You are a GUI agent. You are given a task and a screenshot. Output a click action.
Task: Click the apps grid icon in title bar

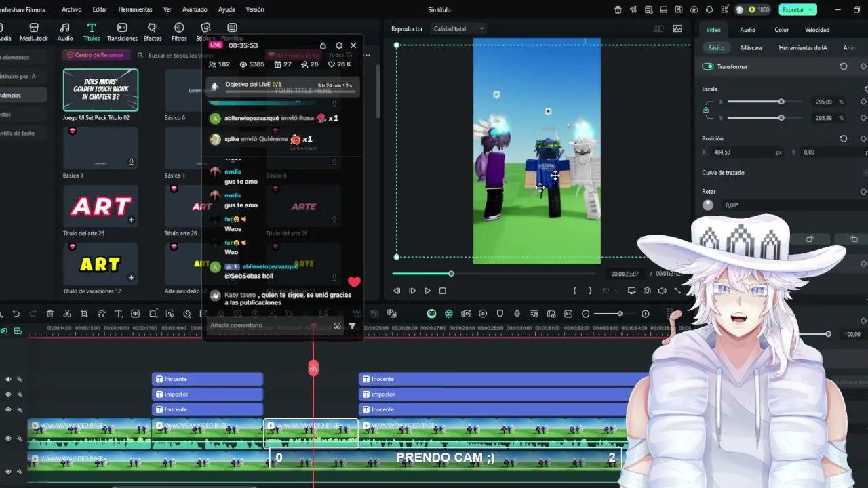coord(724,9)
